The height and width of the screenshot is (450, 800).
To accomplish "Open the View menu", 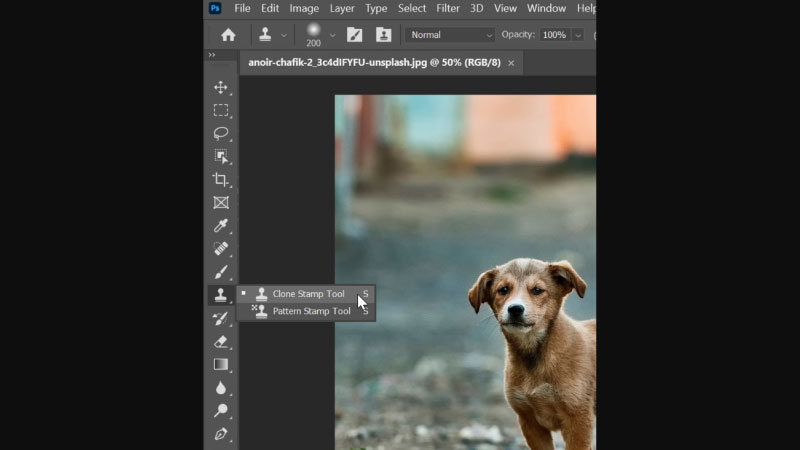I will [505, 8].
